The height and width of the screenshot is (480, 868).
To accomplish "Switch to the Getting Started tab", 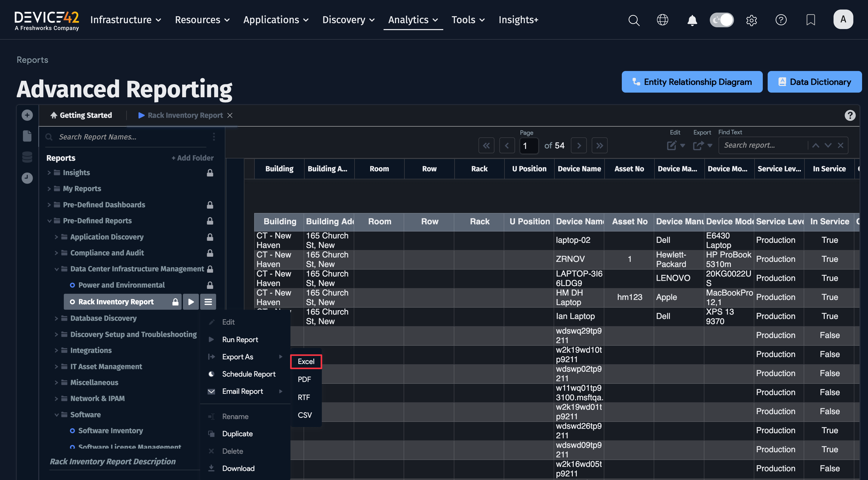I will pos(81,115).
